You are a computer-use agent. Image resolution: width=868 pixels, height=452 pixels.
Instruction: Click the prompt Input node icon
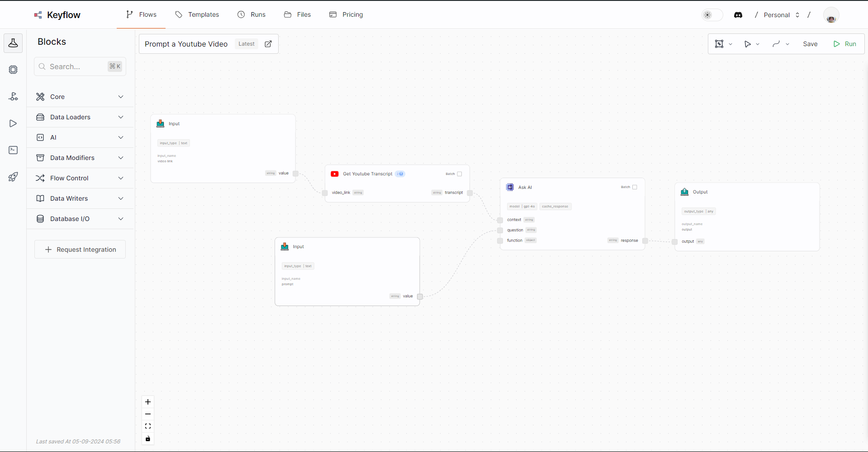coord(285,246)
